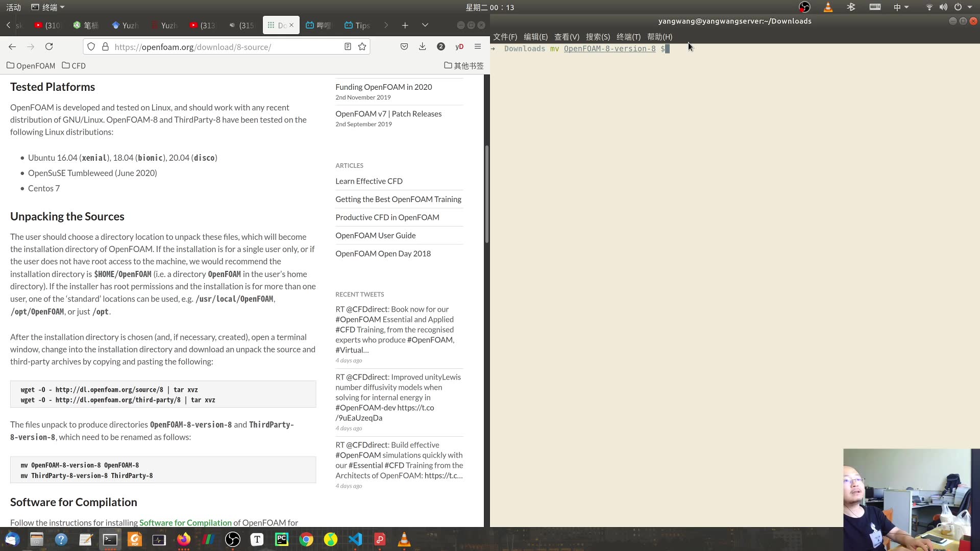Click the Software for Compilation link
Viewport: 980px width, 551px height.
(186, 522)
